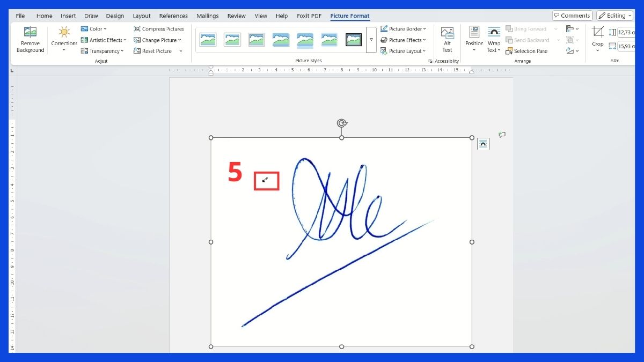Image resolution: width=644 pixels, height=362 pixels.
Task: Click the Layout Options icon beside the picture
Action: (483, 143)
